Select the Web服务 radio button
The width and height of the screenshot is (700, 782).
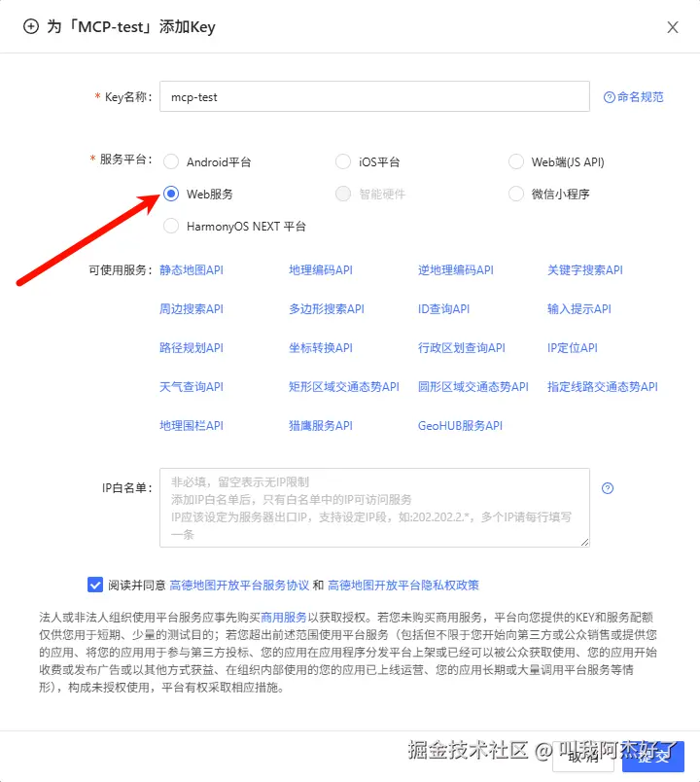click(x=171, y=194)
